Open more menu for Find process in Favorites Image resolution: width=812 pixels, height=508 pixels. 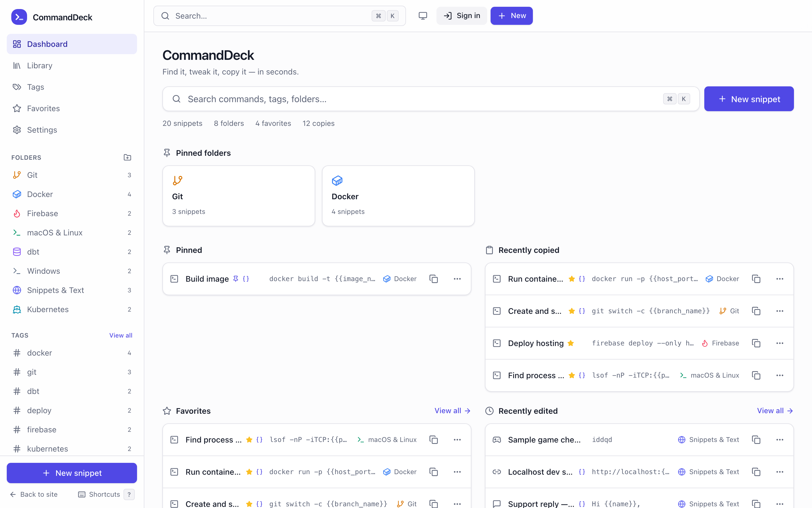(457, 440)
